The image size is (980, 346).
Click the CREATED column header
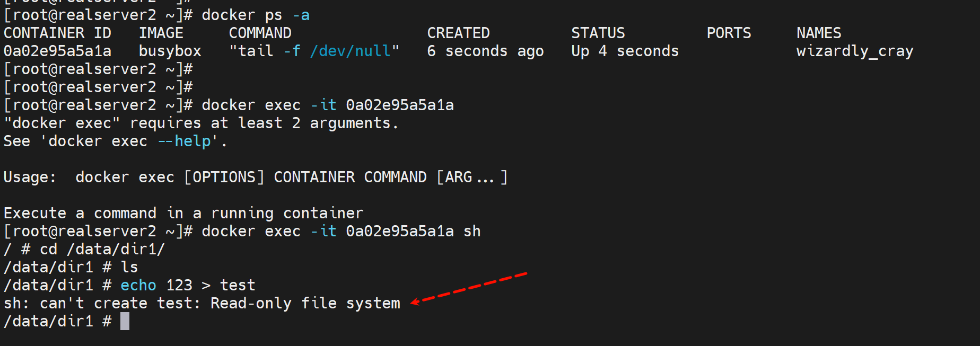[x=458, y=33]
